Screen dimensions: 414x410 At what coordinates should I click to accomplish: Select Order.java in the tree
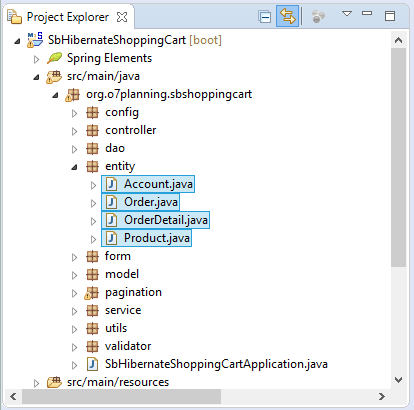(x=151, y=202)
